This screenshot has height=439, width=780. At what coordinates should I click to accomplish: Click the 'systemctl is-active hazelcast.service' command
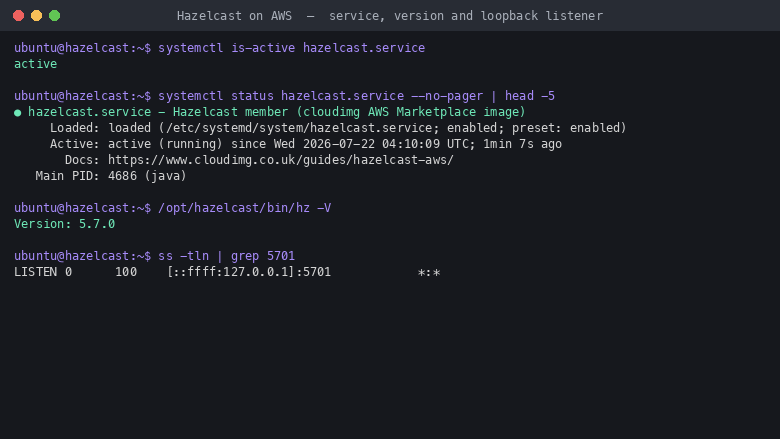pyautogui.click(x=292, y=48)
